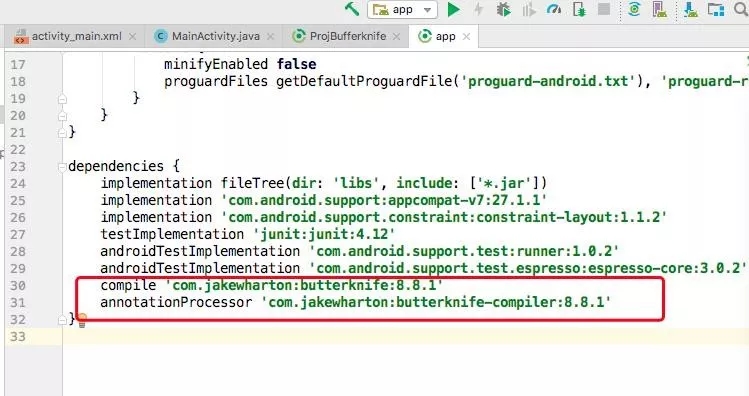The width and height of the screenshot is (749, 396).
Task: Click line number 33 in the gutter
Action: 18,337
